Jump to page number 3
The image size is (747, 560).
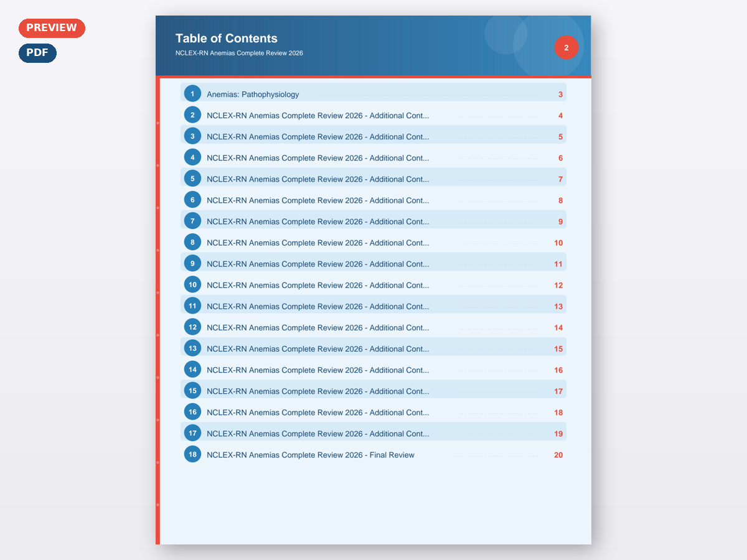pyautogui.click(x=560, y=95)
